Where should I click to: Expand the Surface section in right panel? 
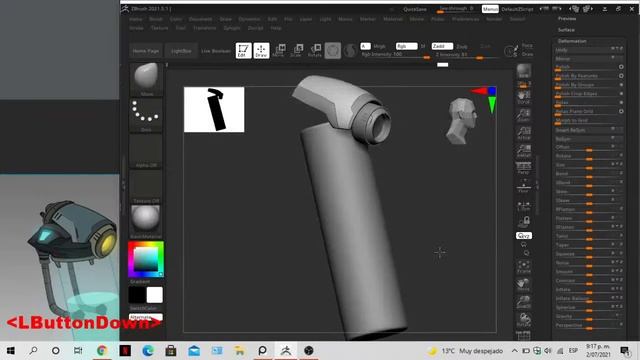[566, 30]
